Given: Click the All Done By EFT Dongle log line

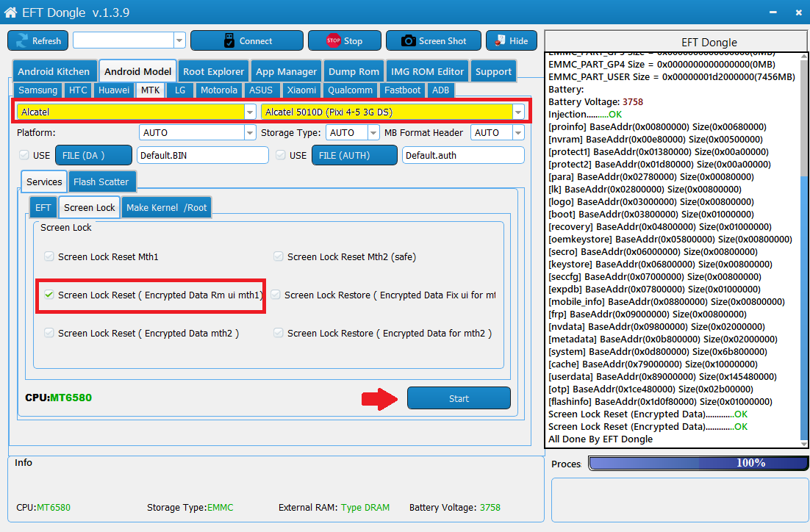Looking at the screenshot, I should tap(601, 439).
